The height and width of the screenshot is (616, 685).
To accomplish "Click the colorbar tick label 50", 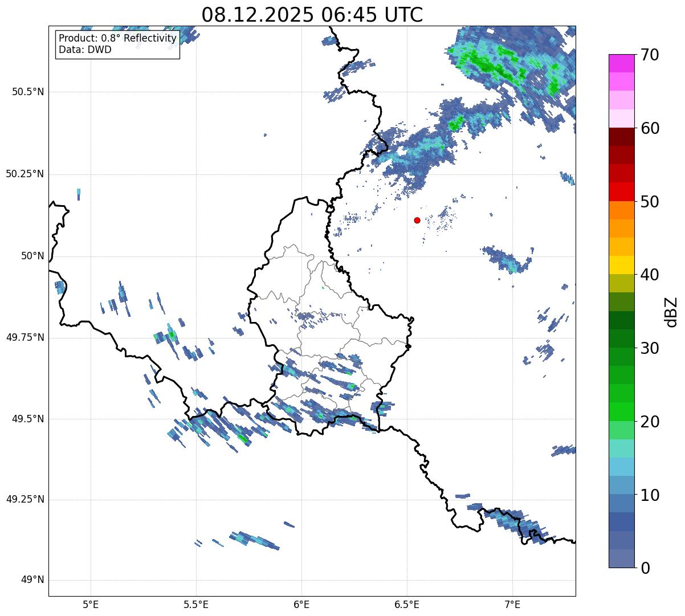I will pos(650,202).
